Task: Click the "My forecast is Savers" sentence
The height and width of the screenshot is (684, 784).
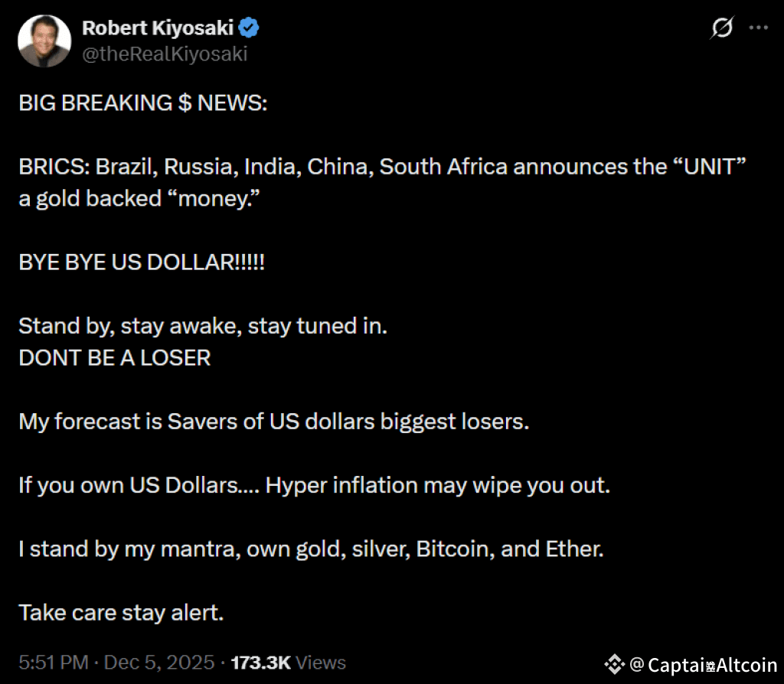Action: click(x=273, y=421)
